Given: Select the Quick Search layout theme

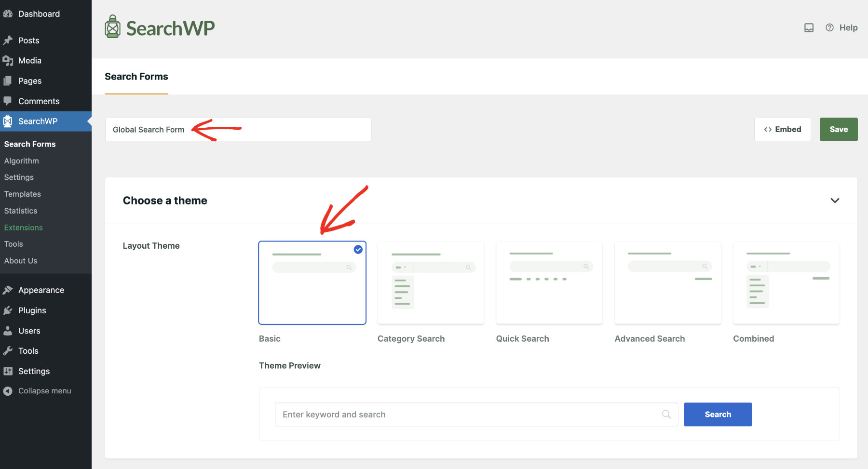Looking at the screenshot, I should (549, 283).
